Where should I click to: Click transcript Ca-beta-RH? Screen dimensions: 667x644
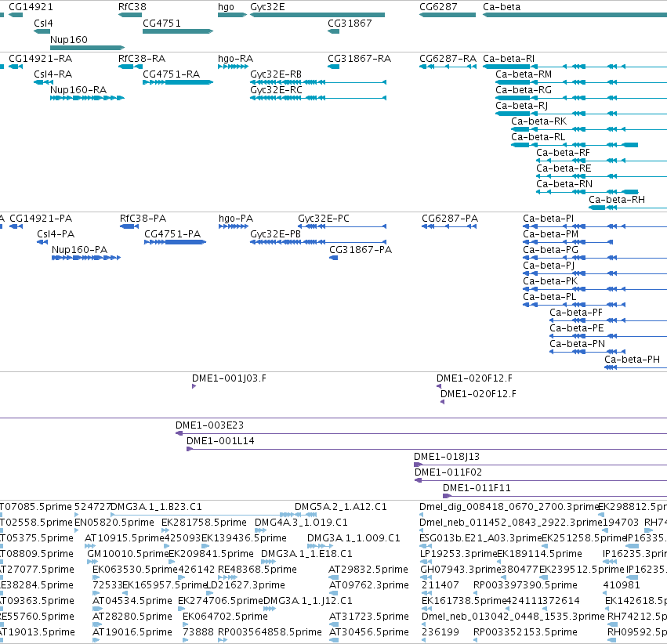617,201
